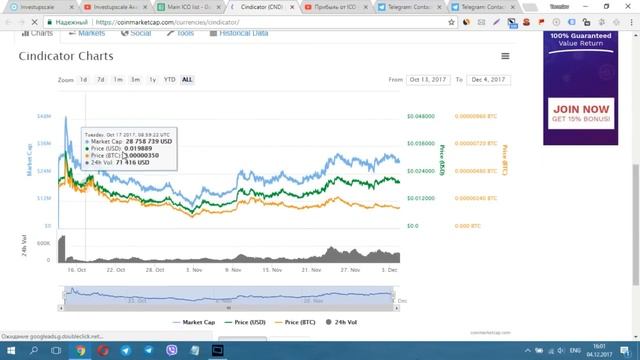Switch to the Charts tab
The width and height of the screenshot is (640, 360).
tap(38, 33)
